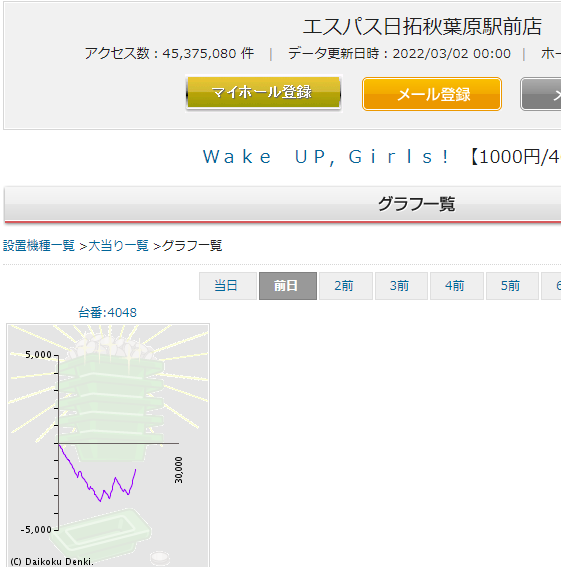Click the エスパス日拓秋葉原駅前店 hall name

[x=422, y=27]
